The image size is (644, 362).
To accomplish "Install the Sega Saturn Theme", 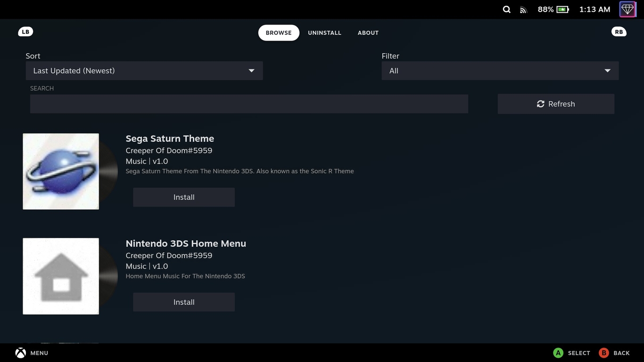I will click(x=183, y=197).
